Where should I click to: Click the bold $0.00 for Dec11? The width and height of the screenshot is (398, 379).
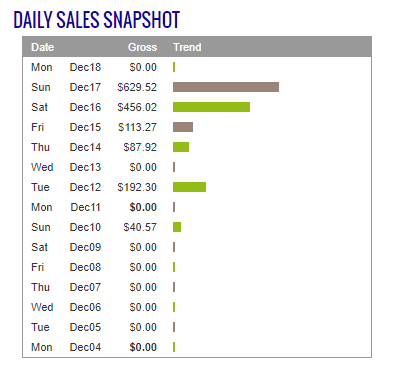pos(143,207)
